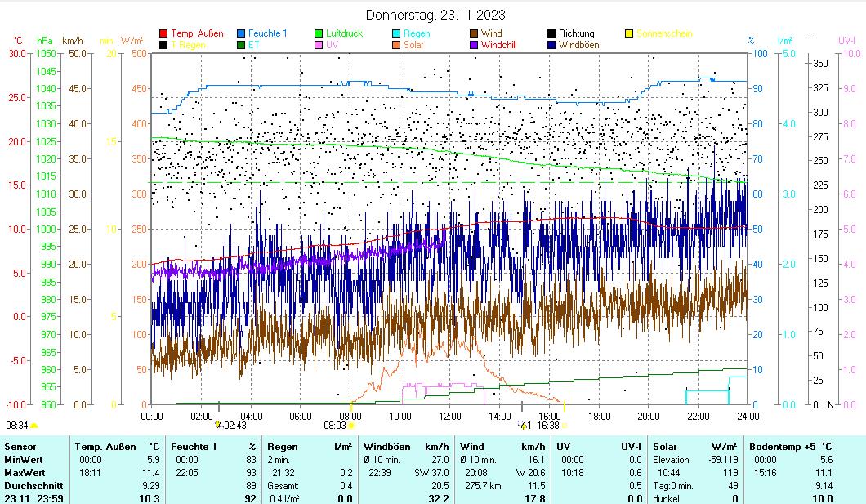The width and height of the screenshot is (866, 504).
Task: Click the red Temp. Außen legend square
Action: (x=163, y=33)
